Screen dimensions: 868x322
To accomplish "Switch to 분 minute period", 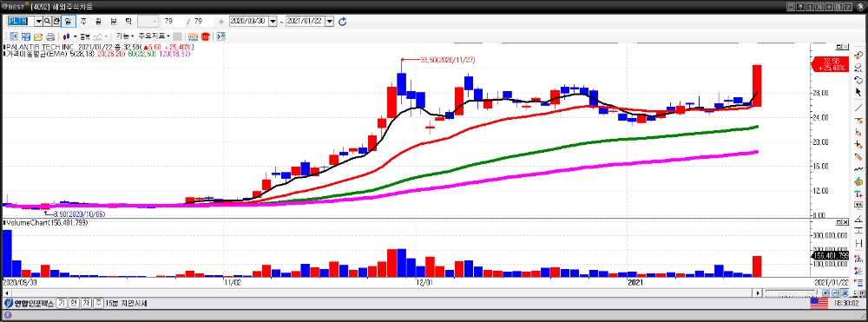I will tap(114, 21).
